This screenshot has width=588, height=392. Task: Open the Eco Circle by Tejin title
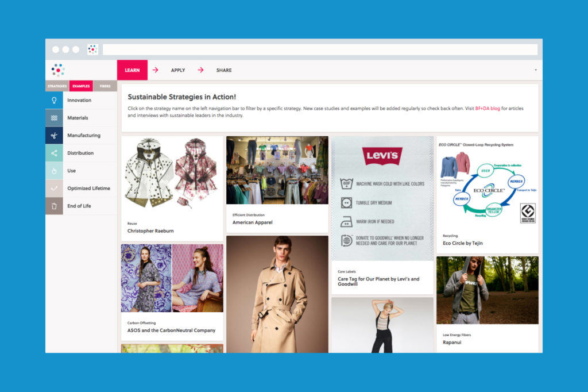(462, 243)
